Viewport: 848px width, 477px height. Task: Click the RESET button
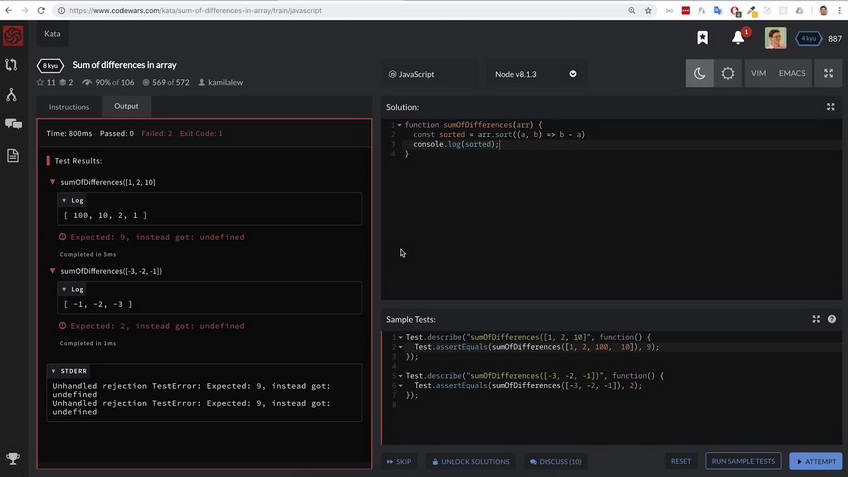click(x=681, y=461)
